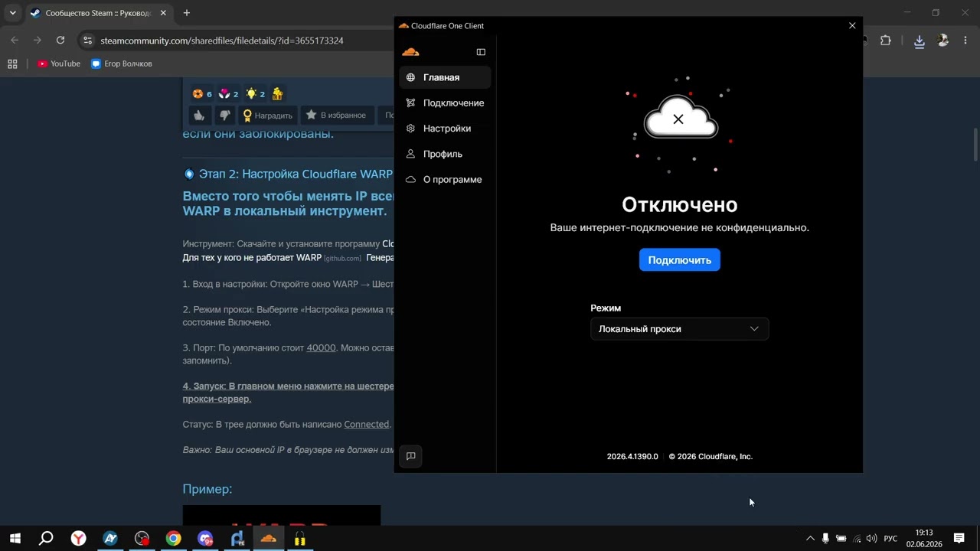Open Yandex browser from taskbar

point(78,539)
